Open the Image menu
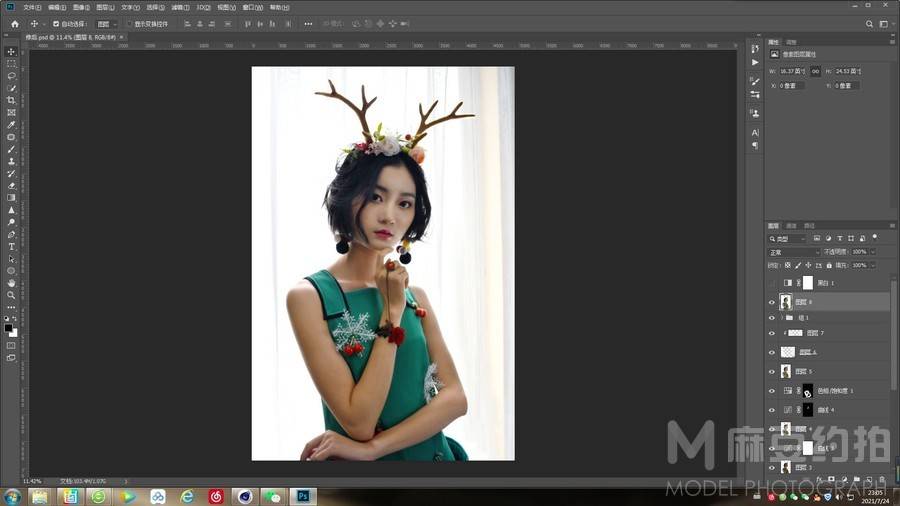This screenshot has height=506, width=900. [81, 7]
